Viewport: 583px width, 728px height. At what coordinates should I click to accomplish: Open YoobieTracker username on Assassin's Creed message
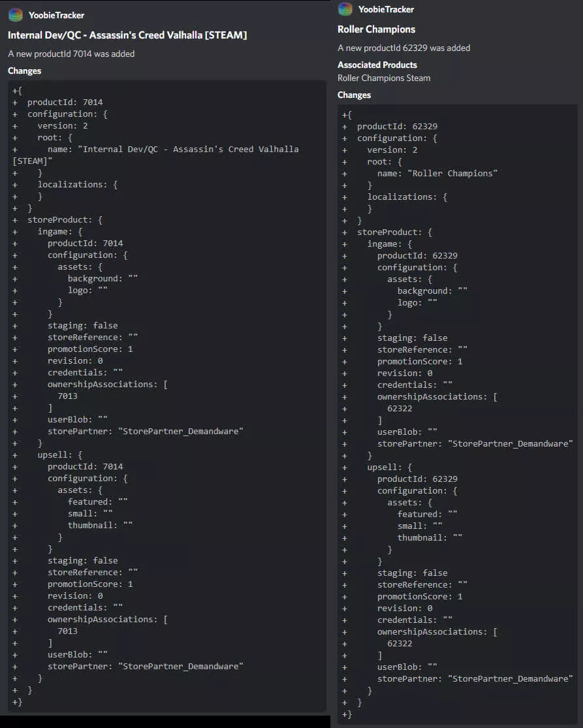[x=56, y=15]
